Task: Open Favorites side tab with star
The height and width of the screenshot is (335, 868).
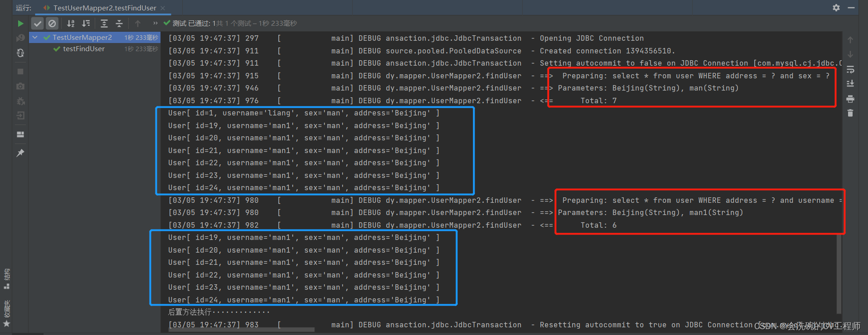Action: 6,314
